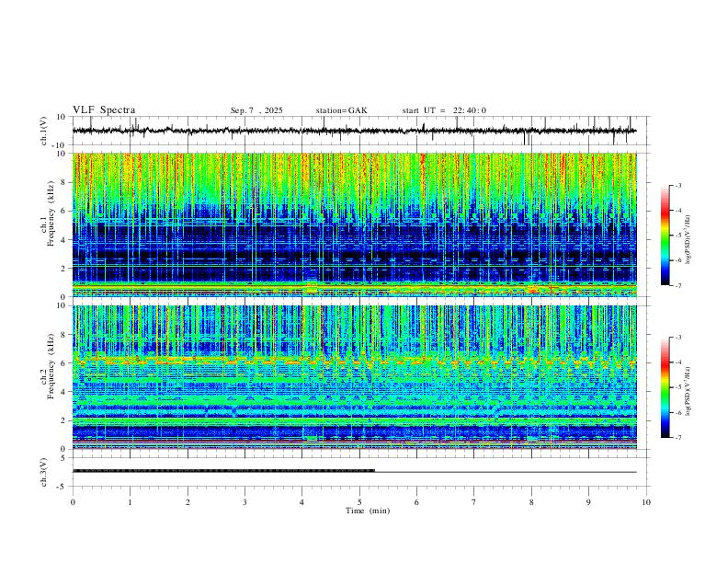The width and height of the screenshot is (728, 563).
Task: Click time axis tick label "5"
Action: 359,502
